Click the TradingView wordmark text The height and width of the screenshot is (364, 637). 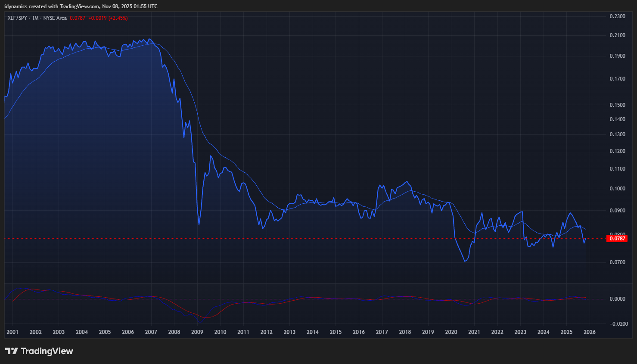(x=47, y=351)
